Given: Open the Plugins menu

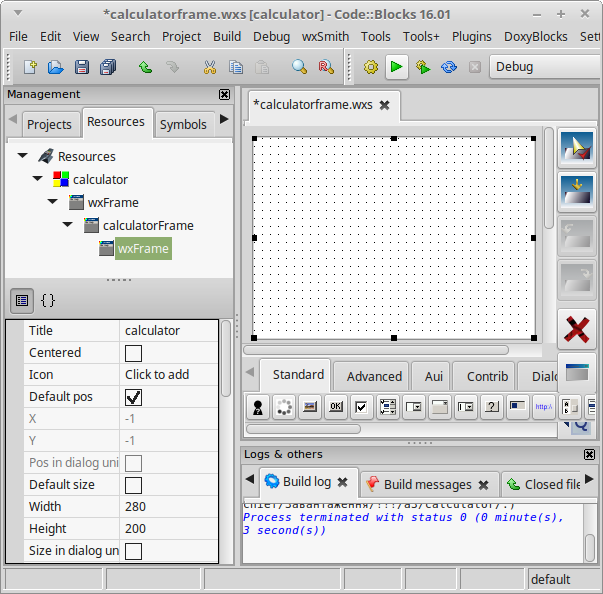Looking at the screenshot, I should pos(471,37).
